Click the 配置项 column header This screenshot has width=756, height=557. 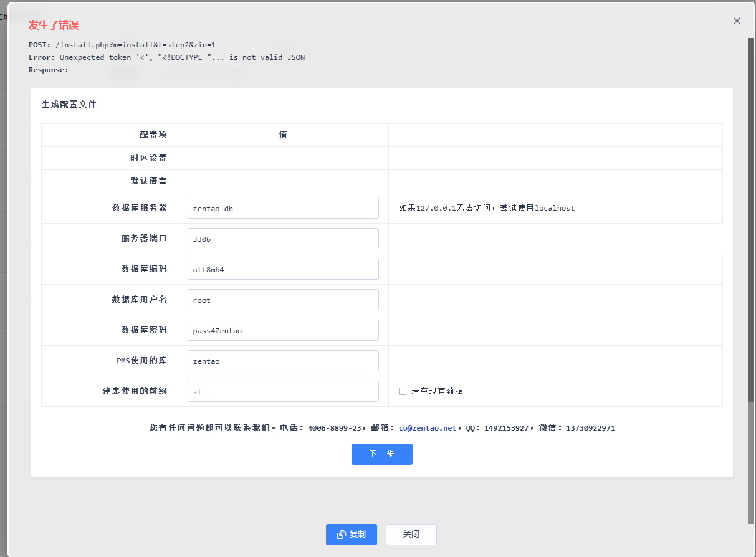153,135
